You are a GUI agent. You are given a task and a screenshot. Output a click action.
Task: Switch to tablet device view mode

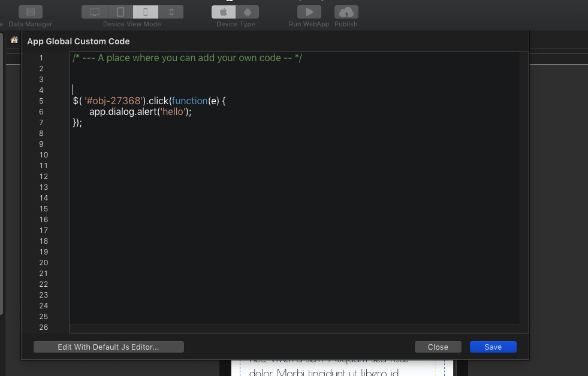(120, 12)
